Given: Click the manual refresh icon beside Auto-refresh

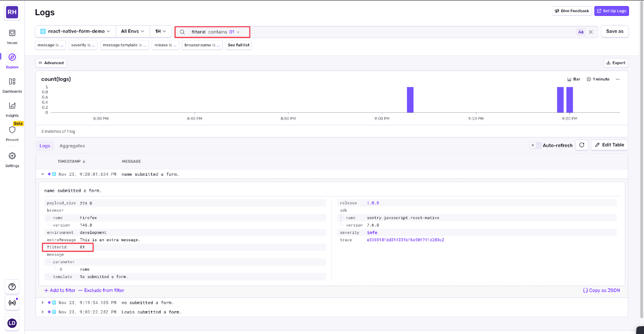Looking at the screenshot, I should [x=582, y=145].
